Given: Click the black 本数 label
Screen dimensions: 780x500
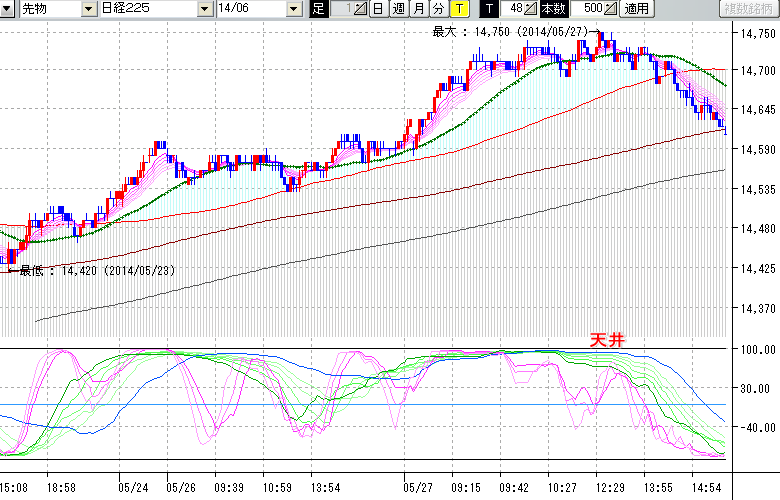Looking at the screenshot, I should pos(552,9).
